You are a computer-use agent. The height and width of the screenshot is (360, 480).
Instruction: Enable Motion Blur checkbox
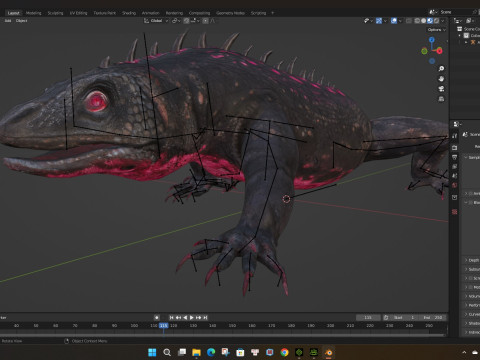coord(471,287)
